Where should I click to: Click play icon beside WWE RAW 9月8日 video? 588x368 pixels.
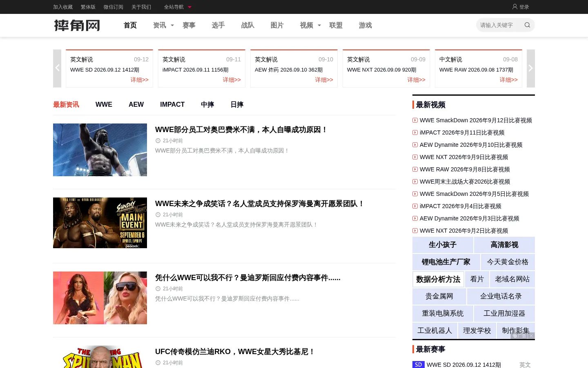click(x=415, y=169)
